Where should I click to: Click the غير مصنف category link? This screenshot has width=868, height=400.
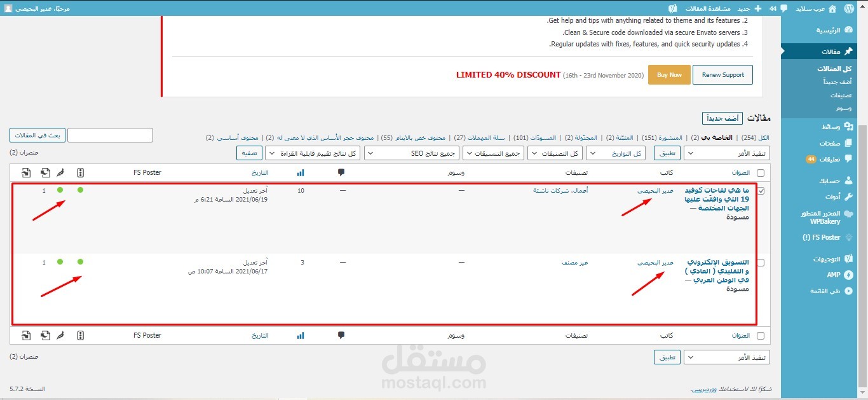point(575,262)
